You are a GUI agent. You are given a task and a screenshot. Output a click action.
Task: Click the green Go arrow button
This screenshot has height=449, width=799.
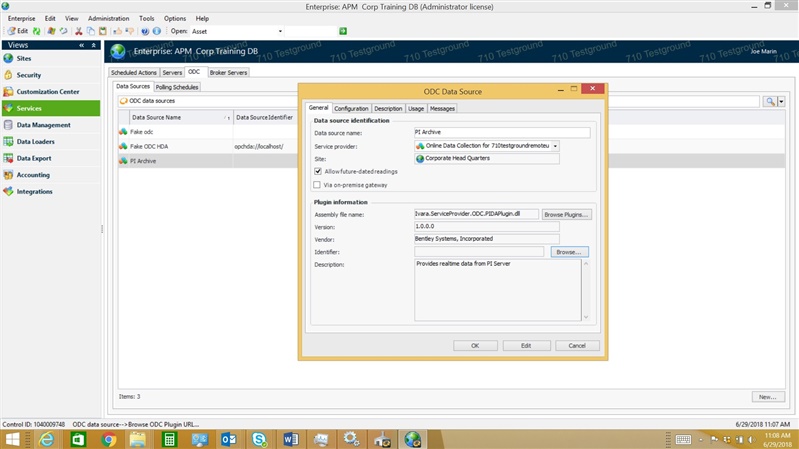tap(343, 31)
